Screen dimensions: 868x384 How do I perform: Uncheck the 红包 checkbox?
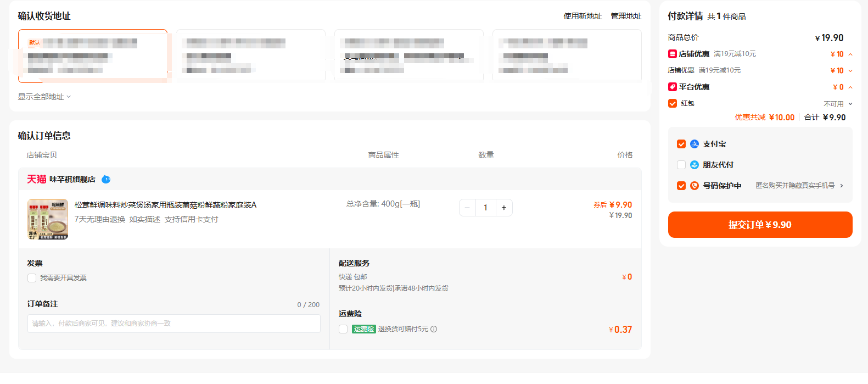pyautogui.click(x=673, y=103)
